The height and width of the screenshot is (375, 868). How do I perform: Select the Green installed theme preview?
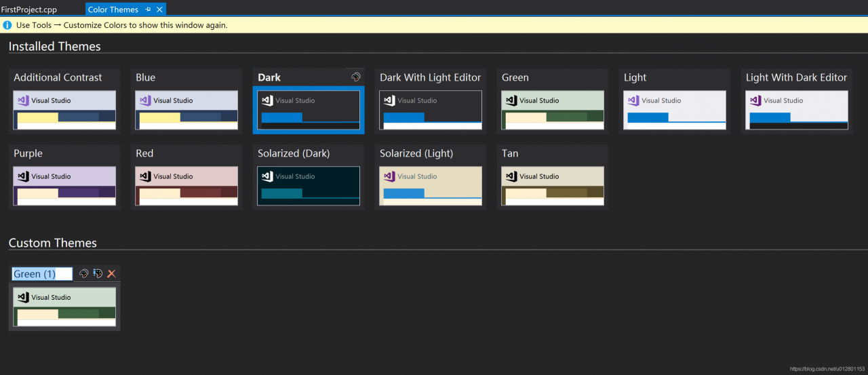(x=553, y=110)
